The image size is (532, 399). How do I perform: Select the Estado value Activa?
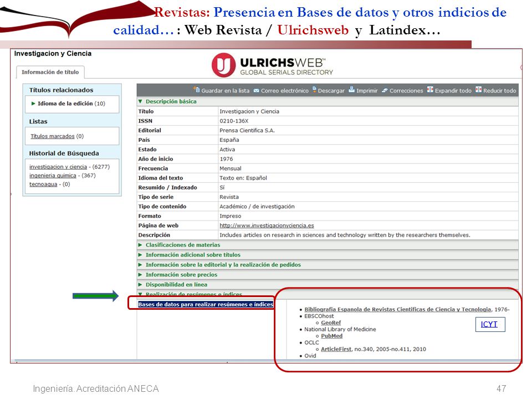227,149
